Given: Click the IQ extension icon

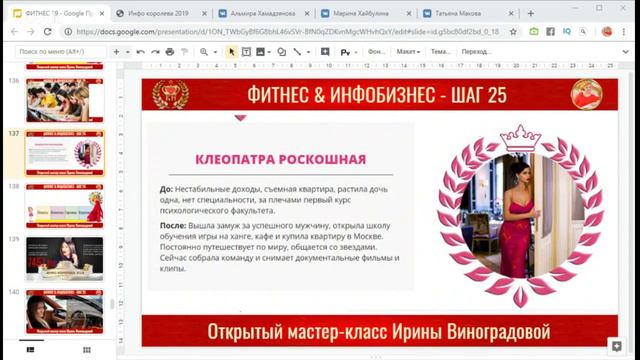Looking at the screenshot, I should [x=567, y=31].
